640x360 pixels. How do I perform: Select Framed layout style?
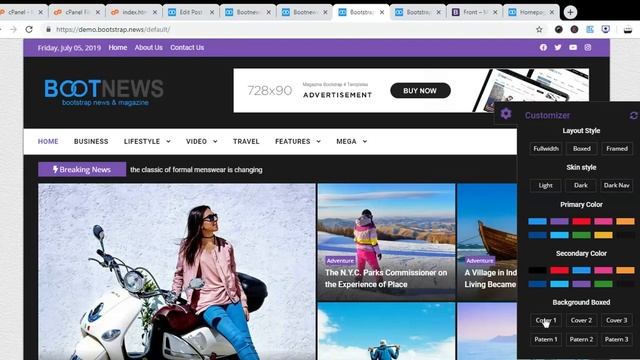tap(617, 149)
